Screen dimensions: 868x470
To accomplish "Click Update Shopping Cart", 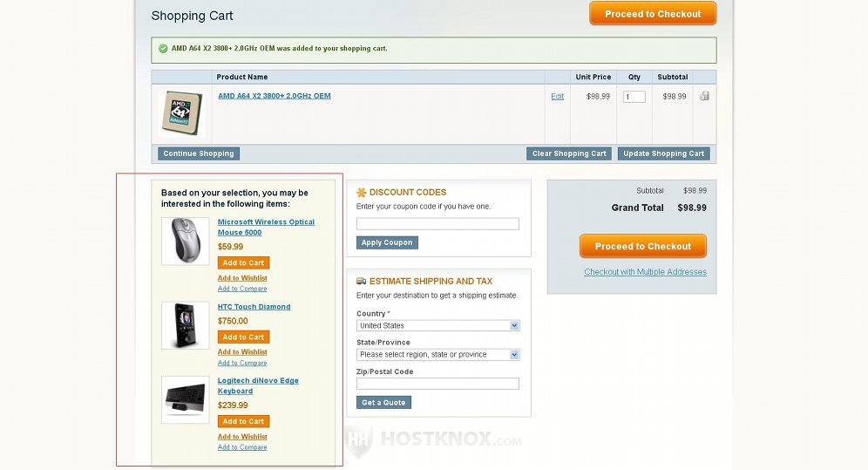I will coord(663,153).
